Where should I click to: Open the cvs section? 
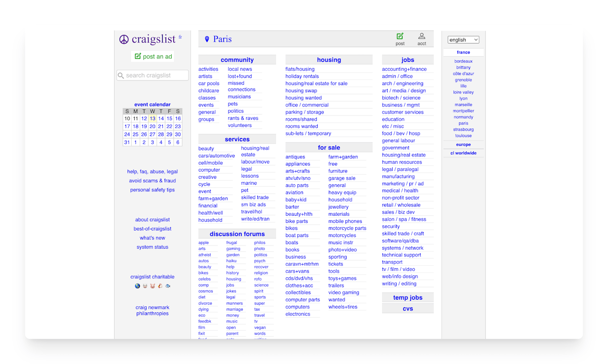coord(408,308)
